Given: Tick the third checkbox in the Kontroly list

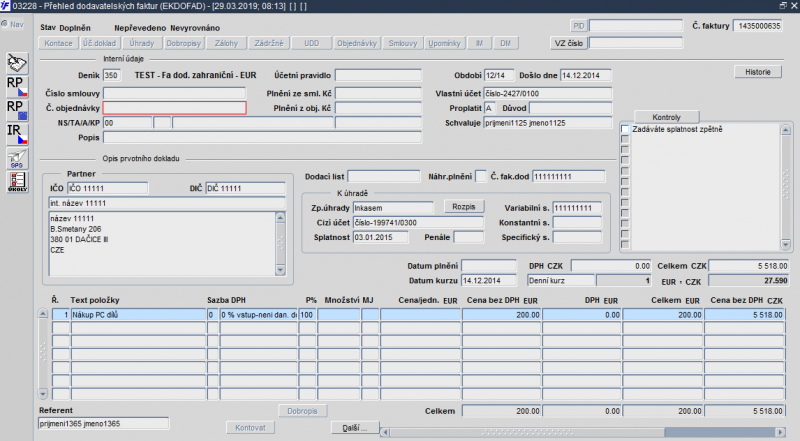Looking at the screenshot, I should coord(625,150).
